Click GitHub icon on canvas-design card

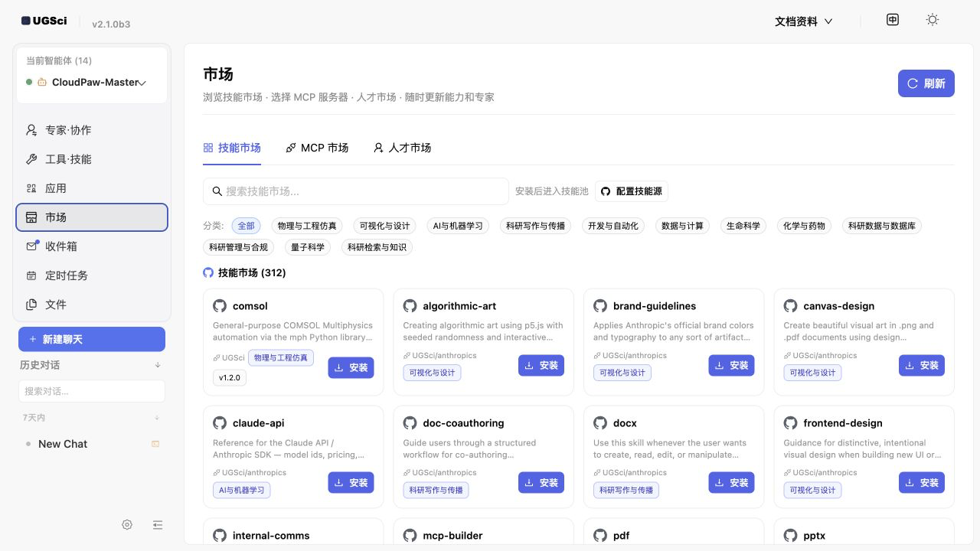pyautogui.click(x=791, y=306)
